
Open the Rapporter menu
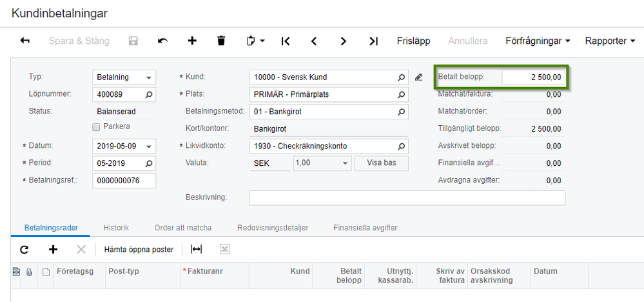(609, 41)
